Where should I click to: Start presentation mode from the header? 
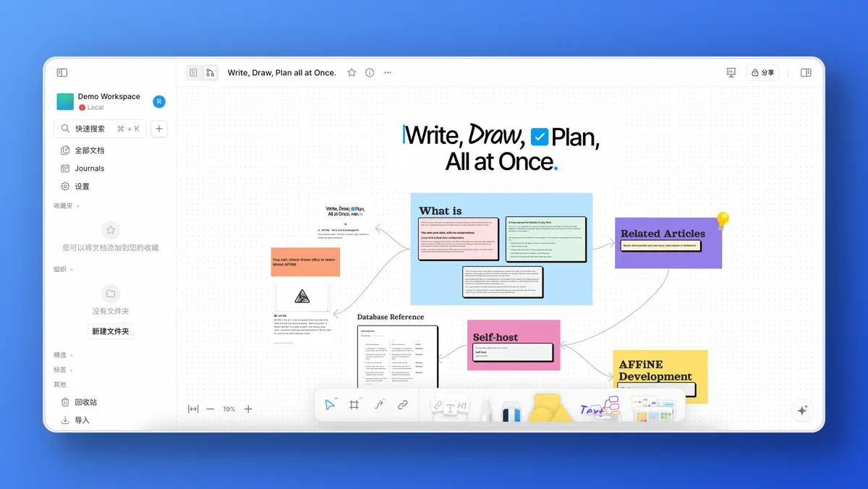tap(731, 72)
